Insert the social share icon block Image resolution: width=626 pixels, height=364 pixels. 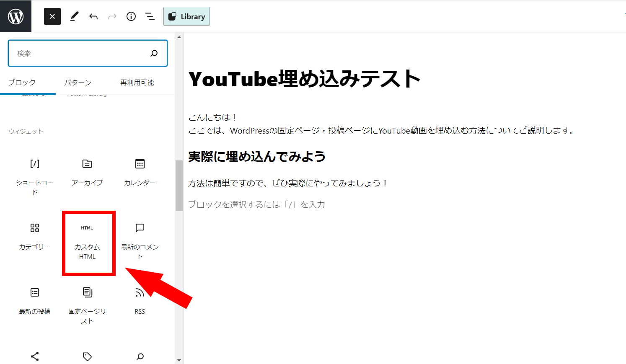(x=35, y=356)
